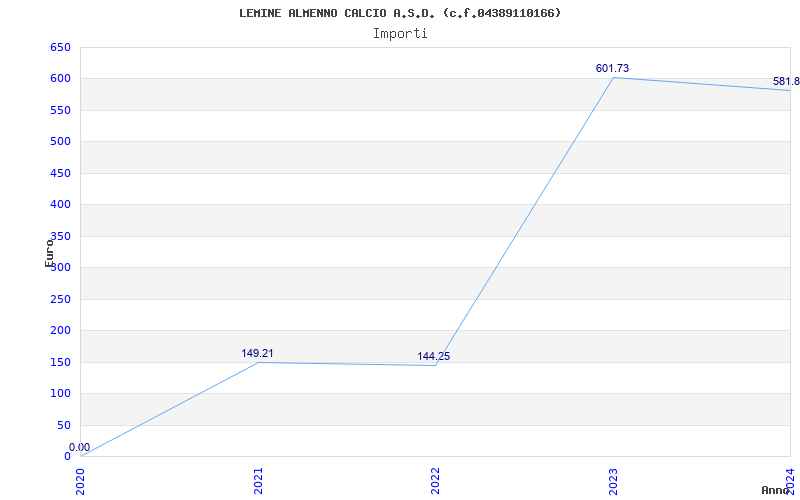The width and height of the screenshot is (800, 500).
Task: Select the 149.21 data label
Action: click(x=257, y=353)
